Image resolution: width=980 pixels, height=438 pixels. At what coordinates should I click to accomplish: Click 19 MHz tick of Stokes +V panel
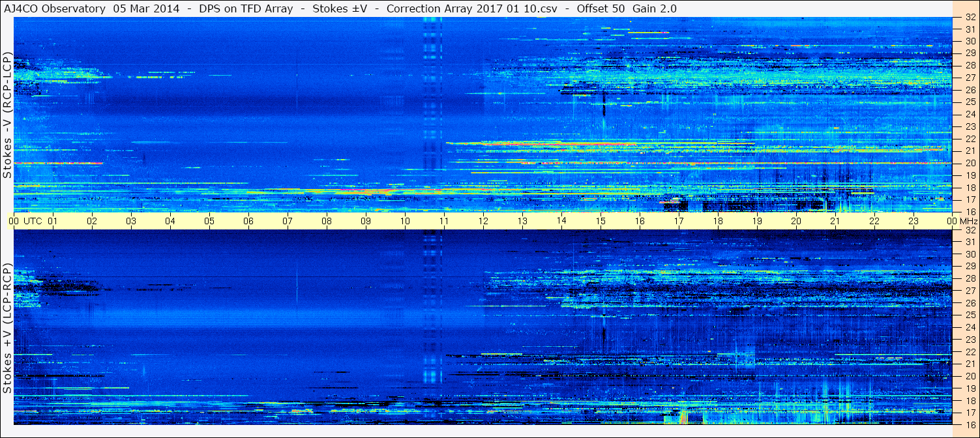[x=970, y=388]
